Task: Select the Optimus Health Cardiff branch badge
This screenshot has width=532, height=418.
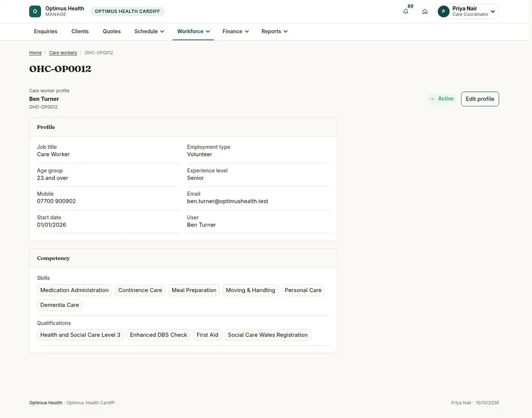Action: (x=127, y=12)
